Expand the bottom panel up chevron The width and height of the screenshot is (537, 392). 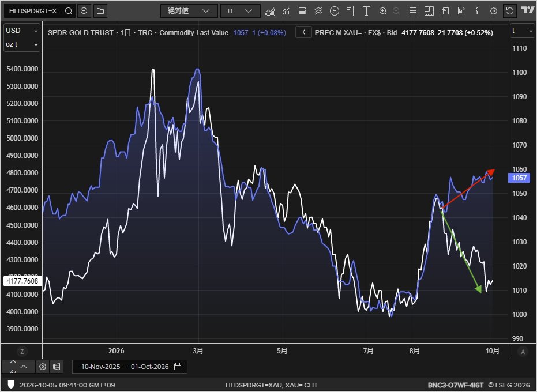tap(24, 367)
